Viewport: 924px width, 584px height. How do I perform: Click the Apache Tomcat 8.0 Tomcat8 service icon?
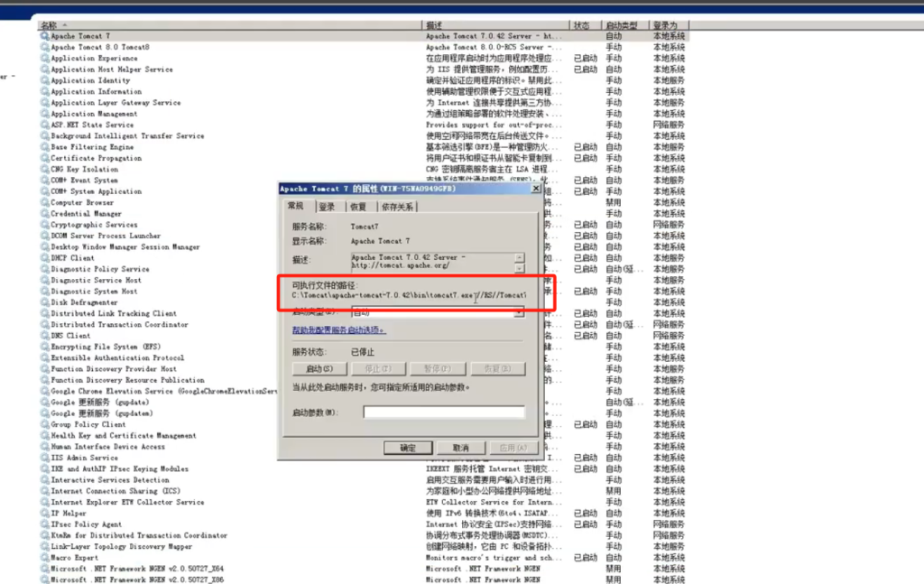coord(45,47)
